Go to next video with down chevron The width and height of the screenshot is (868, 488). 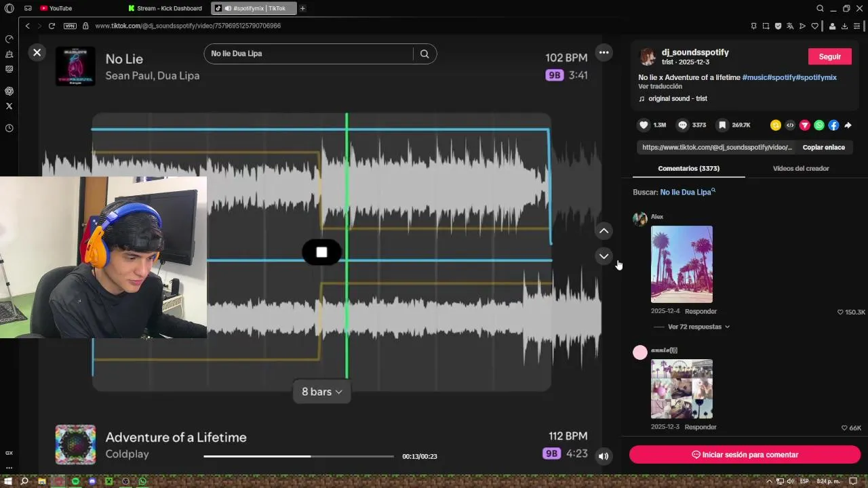[x=604, y=256]
